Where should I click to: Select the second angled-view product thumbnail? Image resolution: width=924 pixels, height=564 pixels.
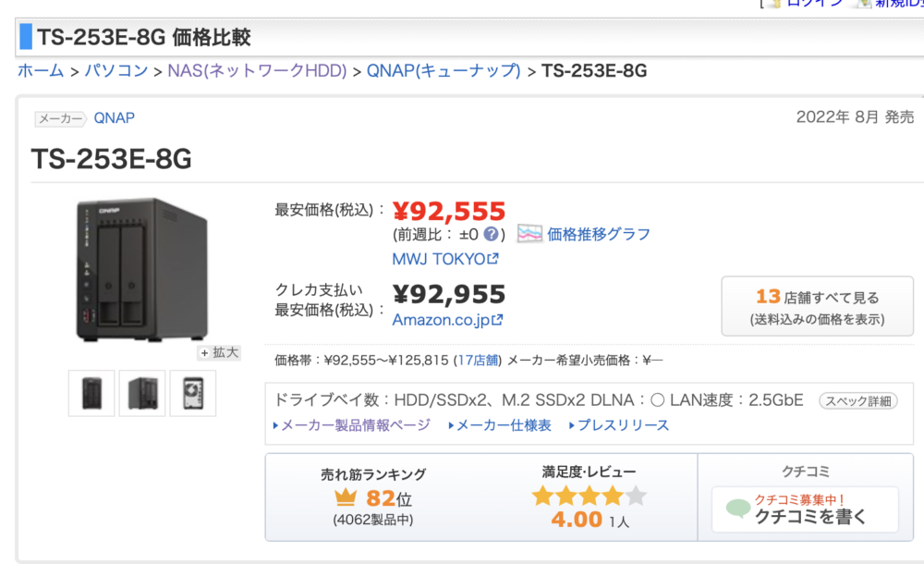pos(142,394)
